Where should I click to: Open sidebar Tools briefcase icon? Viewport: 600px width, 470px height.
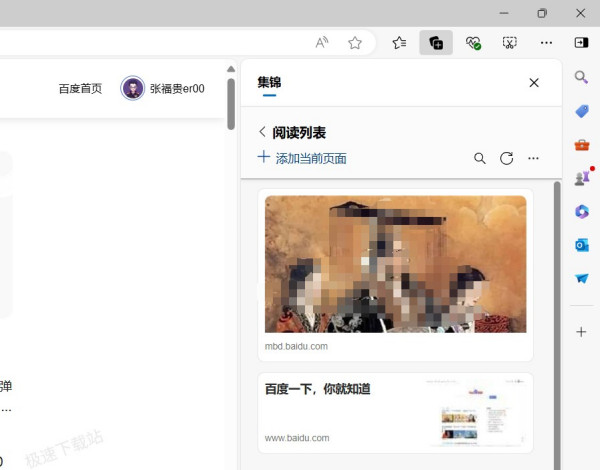point(582,145)
